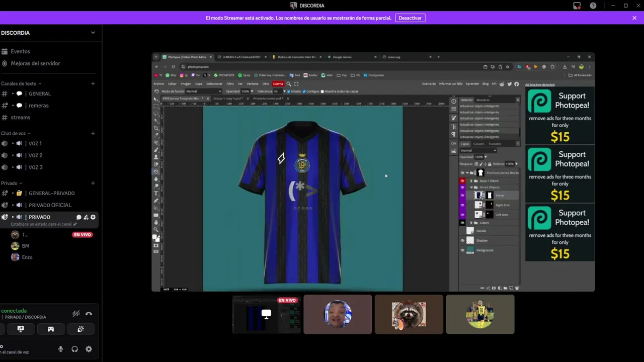The image size is (644, 362).
Task: Select user BM in voice channel
Action: pos(25,246)
